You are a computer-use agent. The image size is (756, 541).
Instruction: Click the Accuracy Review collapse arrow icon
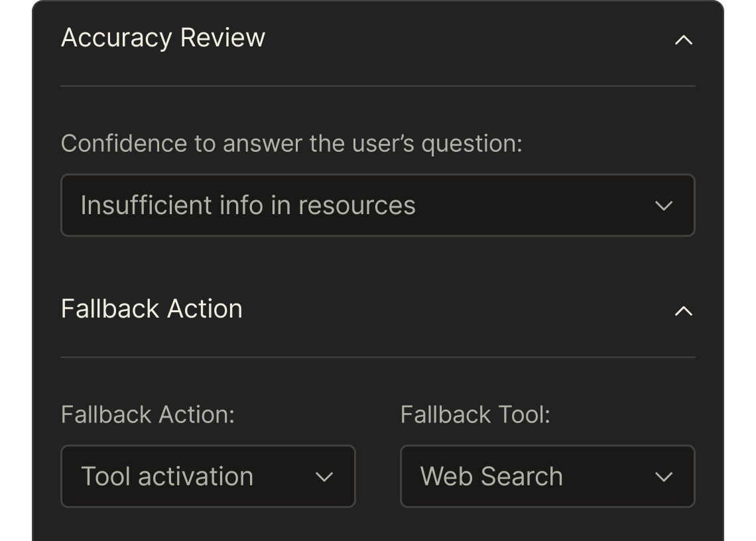click(x=684, y=38)
